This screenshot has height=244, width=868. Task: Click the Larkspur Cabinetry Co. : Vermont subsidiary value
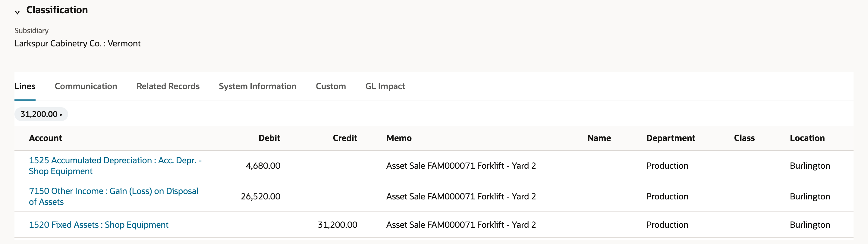coord(77,43)
